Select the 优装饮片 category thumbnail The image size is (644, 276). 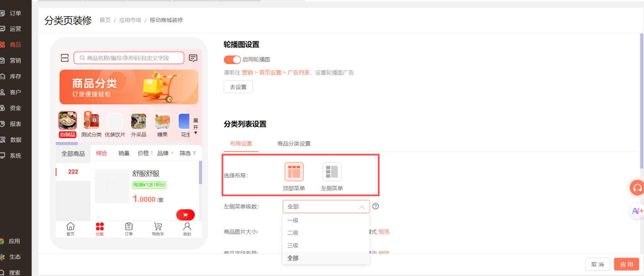coord(115,124)
